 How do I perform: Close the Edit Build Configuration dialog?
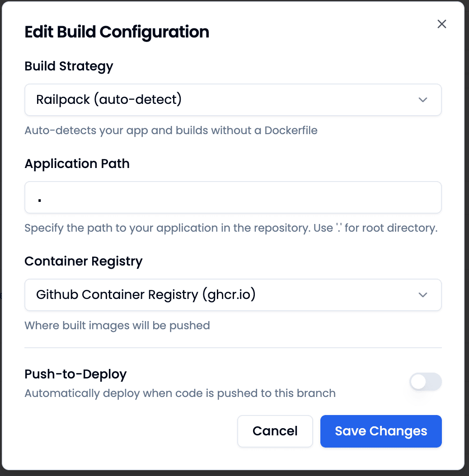coord(441,24)
